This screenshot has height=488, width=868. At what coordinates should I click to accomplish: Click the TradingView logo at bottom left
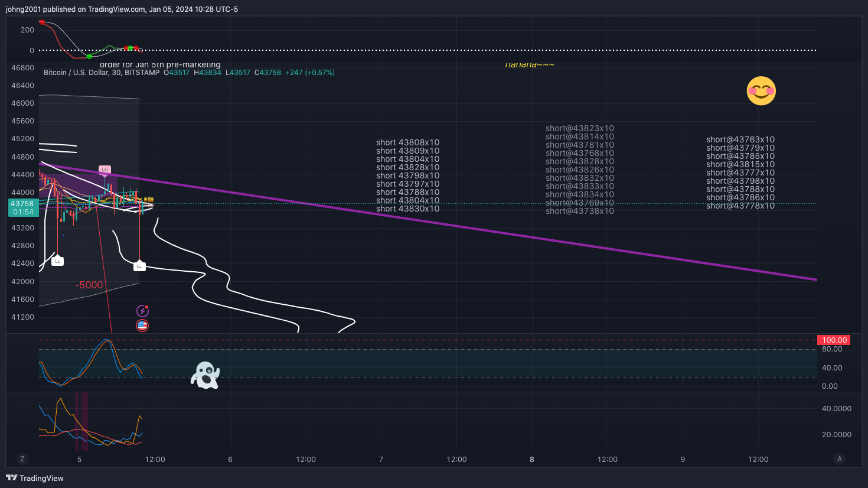coord(34,478)
